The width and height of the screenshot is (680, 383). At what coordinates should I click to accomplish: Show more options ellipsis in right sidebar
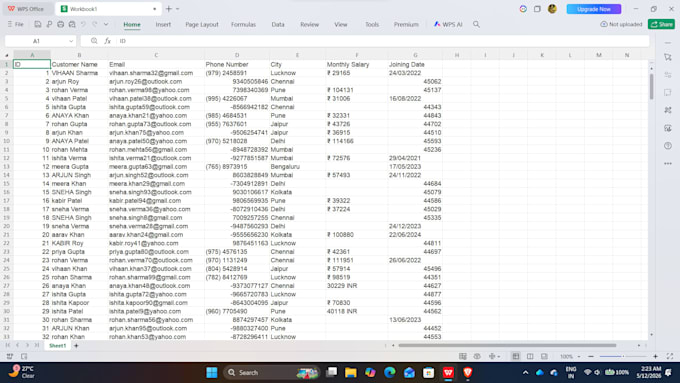click(668, 164)
